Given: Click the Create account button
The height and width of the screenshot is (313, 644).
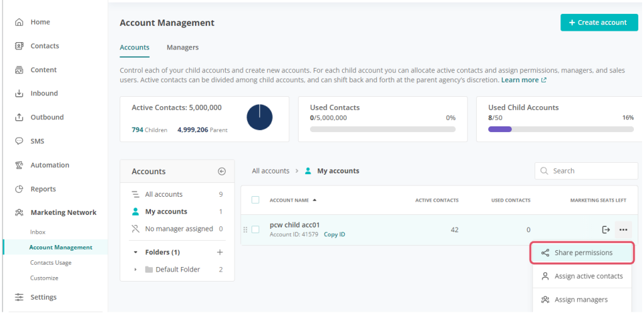Looking at the screenshot, I should (x=597, y=23).
